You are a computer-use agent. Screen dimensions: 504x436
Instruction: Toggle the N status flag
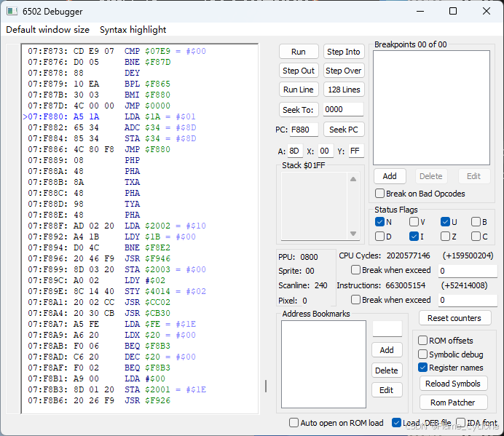tap(384, 222)
